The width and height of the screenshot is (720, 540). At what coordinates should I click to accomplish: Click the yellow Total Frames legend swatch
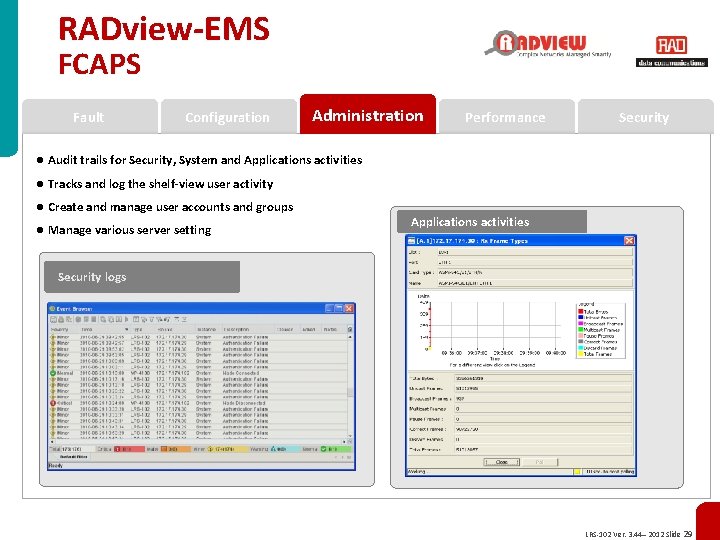pyautogui.click(x=580, y=354)
